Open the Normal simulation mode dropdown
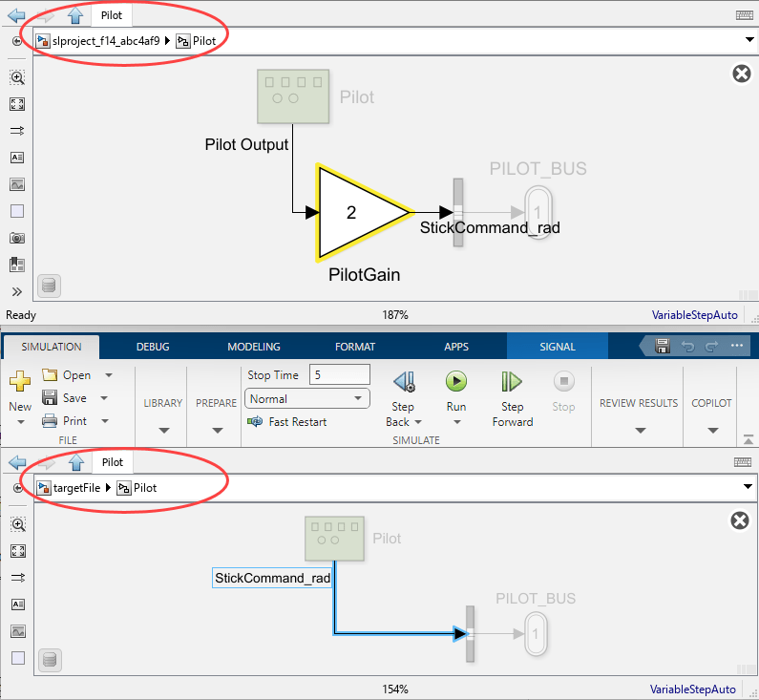 tap(307, 399)
